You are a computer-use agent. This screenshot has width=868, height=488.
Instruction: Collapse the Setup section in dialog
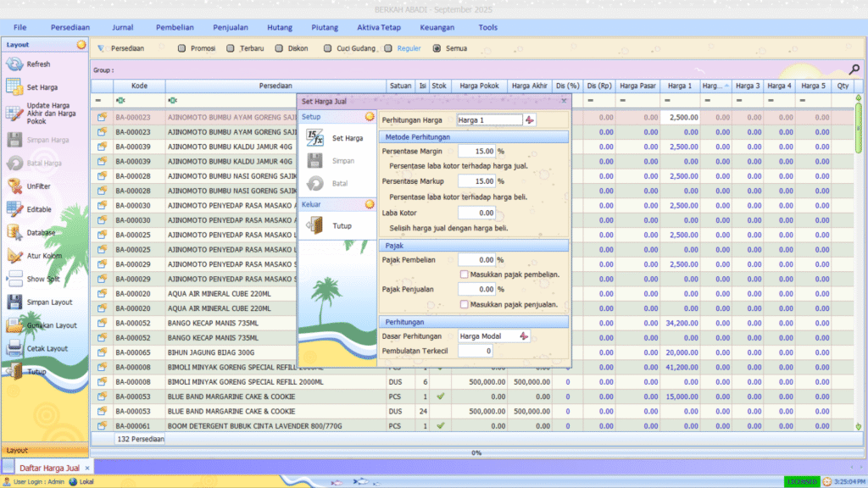point(369,116)
